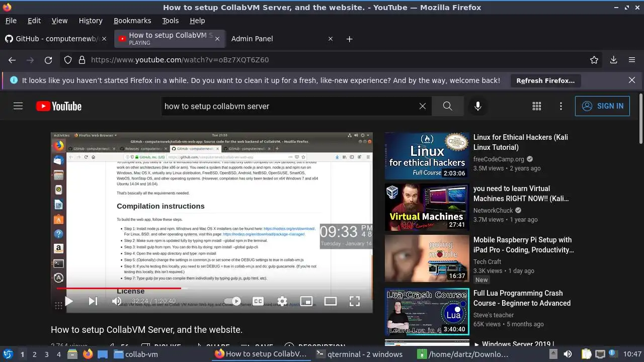Mute the video player volume
The image size is (644, 362).
tap(117, 301)
